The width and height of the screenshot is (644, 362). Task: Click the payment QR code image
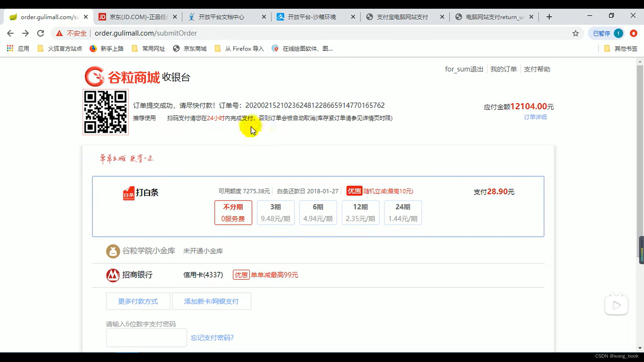(x=106, y=112)
